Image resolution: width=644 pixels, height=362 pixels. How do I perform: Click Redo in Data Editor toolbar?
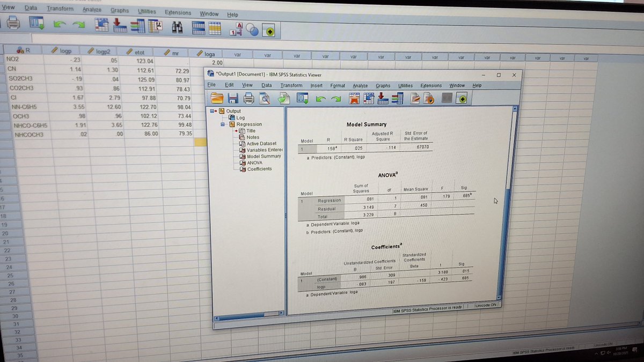coord(78,26)
